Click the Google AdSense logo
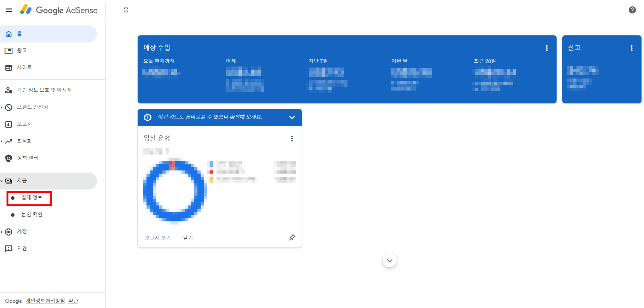This screenshot has height=308, width=644. [x=59, y=10]
